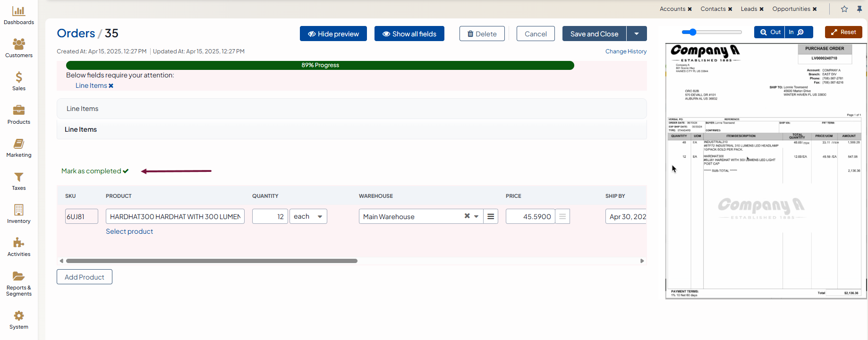Toggle Show all fields
The width and height of the screenshot is (868, 340).
(x=409, y=34)
